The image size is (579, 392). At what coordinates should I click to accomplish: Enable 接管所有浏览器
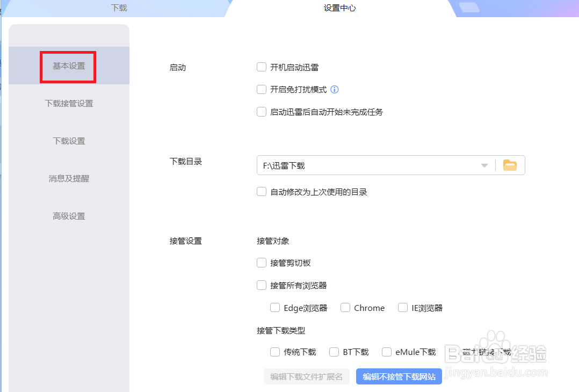coord(262,285)
